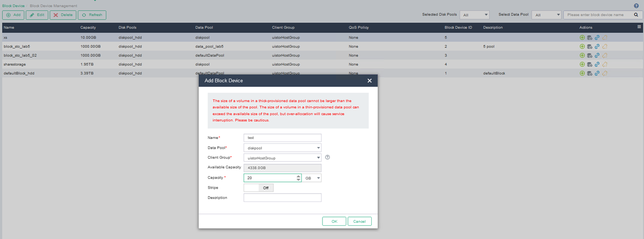Click the Refresh button in the toolbar

(x=92, y=15)
